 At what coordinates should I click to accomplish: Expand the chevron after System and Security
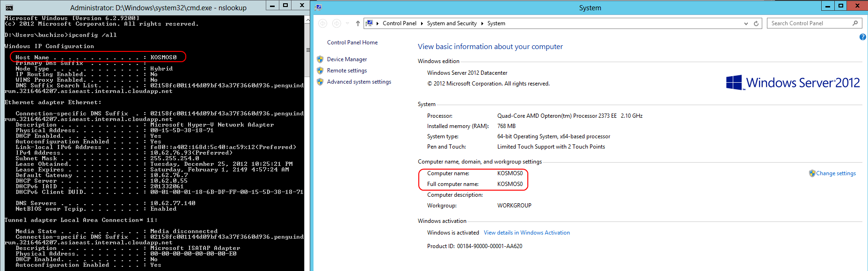pyautogui.click(x=482, y=23)
